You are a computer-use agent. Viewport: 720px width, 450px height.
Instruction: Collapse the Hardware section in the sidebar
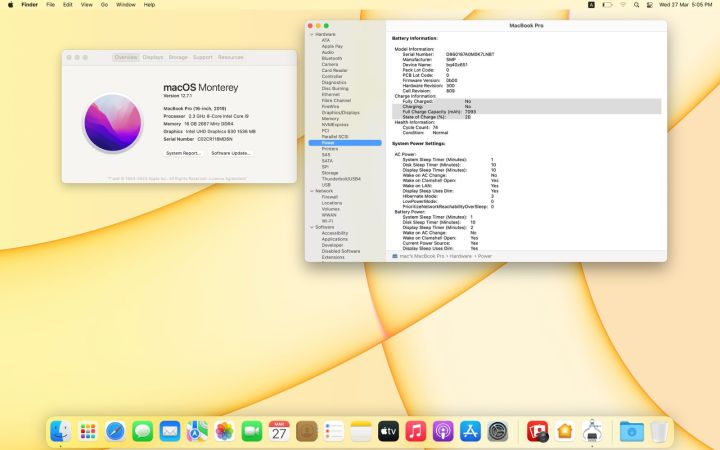pos(312,34)
